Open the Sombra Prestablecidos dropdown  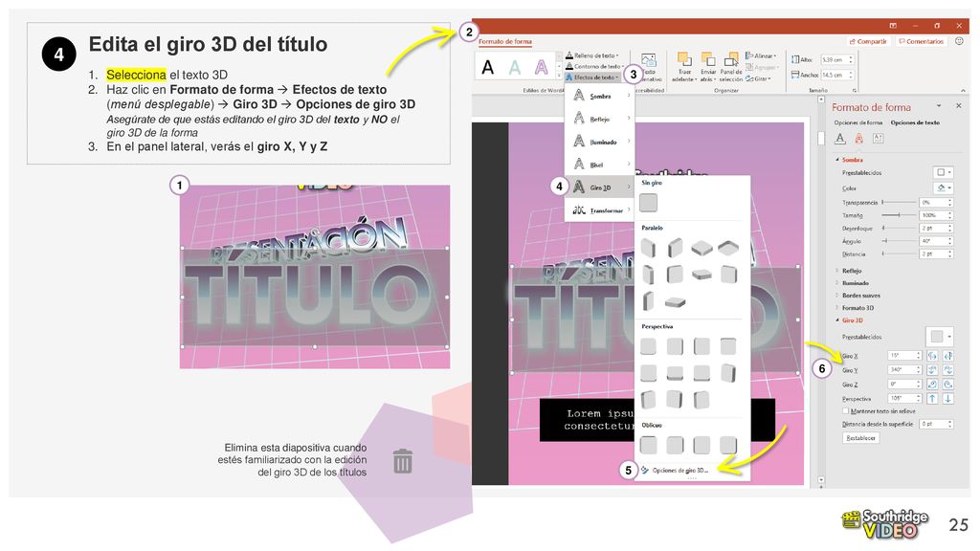943,172
